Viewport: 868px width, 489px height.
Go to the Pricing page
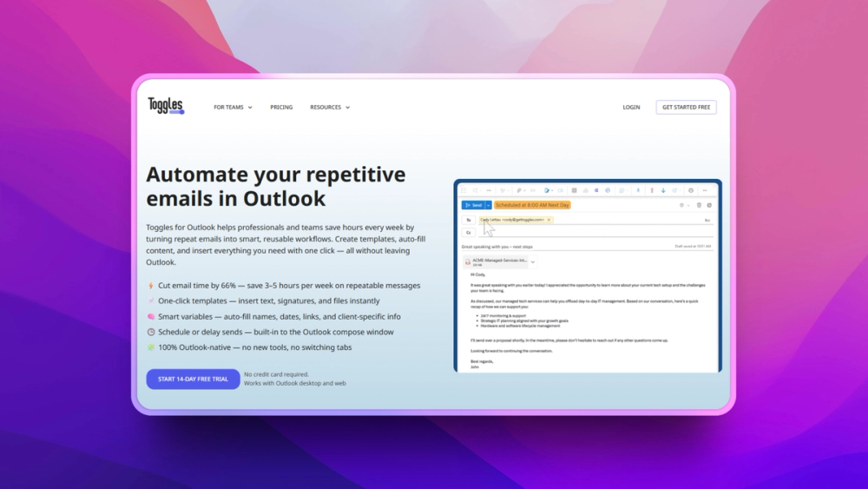(281, 108)
